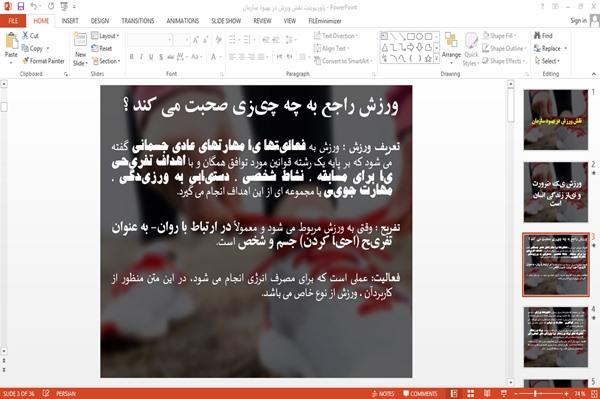
Task: Click Increase Font Size icon
Action: [x=196, y=40]
